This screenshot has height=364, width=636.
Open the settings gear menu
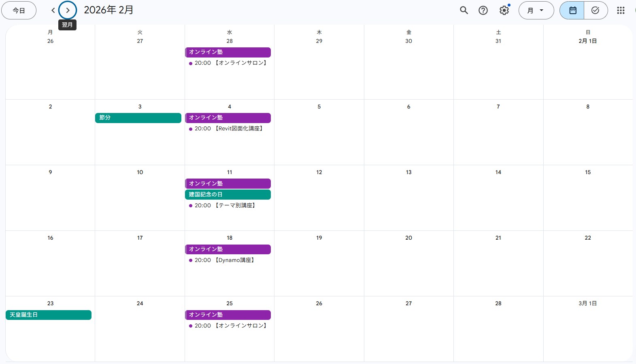point(504,11)
